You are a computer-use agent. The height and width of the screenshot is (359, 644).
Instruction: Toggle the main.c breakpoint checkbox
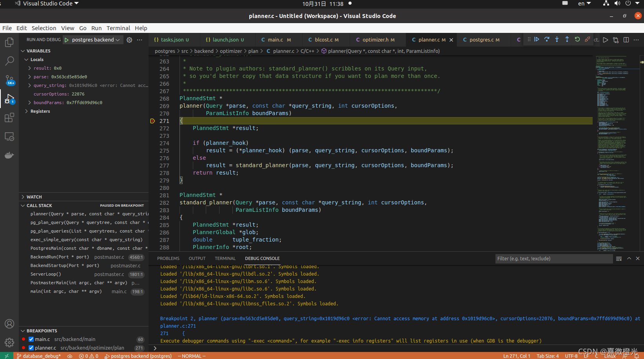[x=31, y=339]
